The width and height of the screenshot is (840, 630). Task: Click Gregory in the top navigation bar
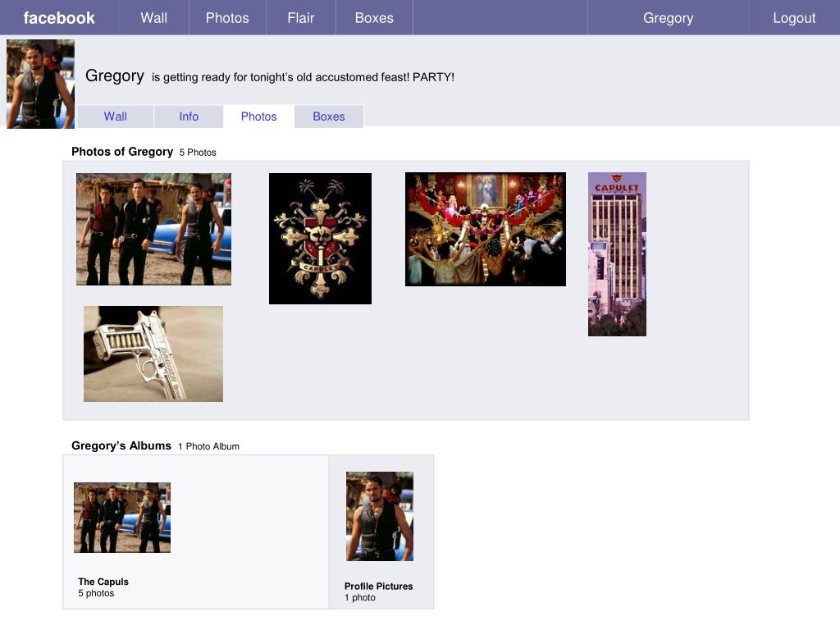click(x=668, y=18)
